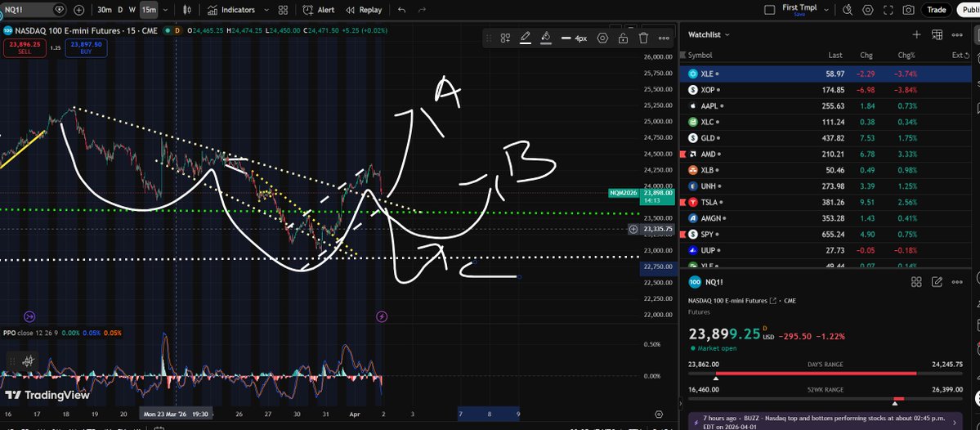Select the XLE row in watchlist
This screenshot has height=430, width=980.
[x=826, y=74]
